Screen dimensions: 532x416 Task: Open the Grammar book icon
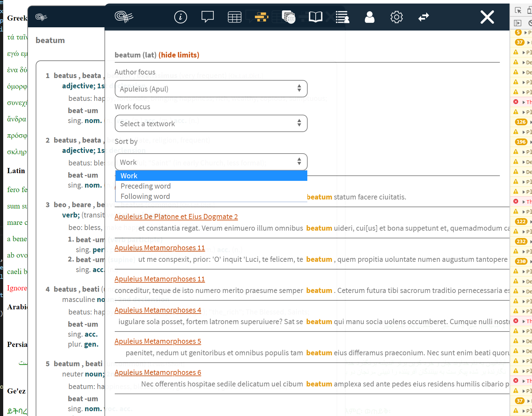pos(315,17)
